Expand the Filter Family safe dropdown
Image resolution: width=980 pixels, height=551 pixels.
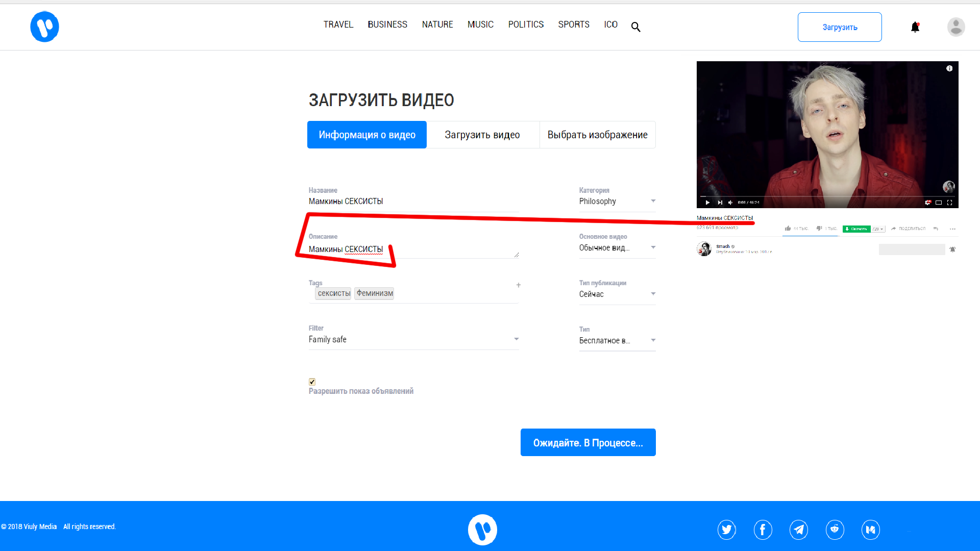pos(413,339)
